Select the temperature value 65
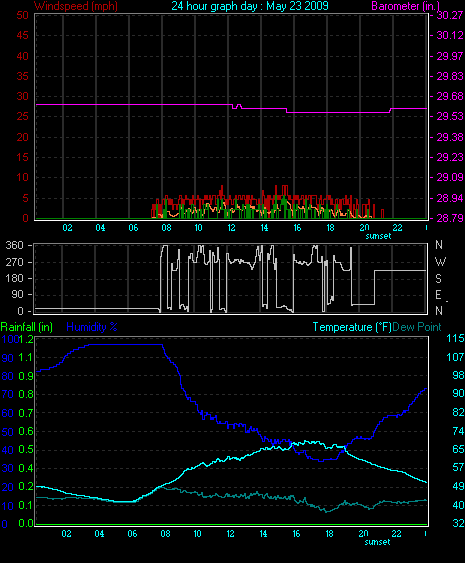The width and height of the screenshot is (465, 563). (458, 449)
